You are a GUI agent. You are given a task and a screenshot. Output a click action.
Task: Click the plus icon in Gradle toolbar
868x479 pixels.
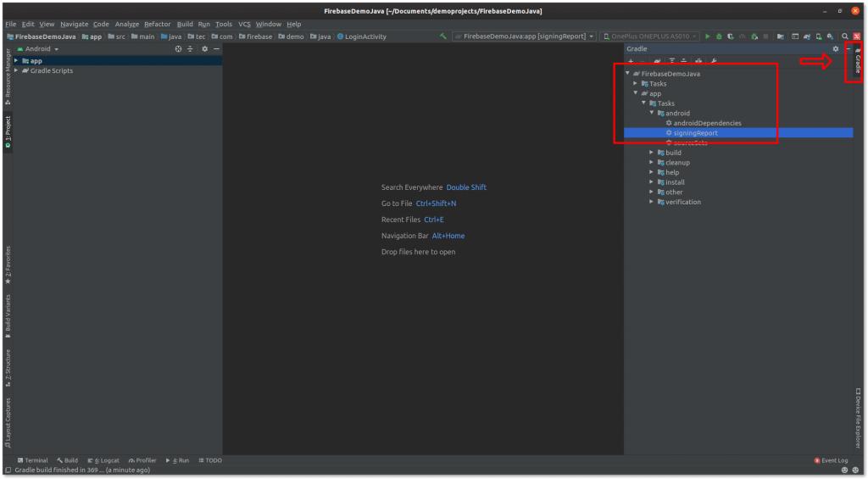631,61
